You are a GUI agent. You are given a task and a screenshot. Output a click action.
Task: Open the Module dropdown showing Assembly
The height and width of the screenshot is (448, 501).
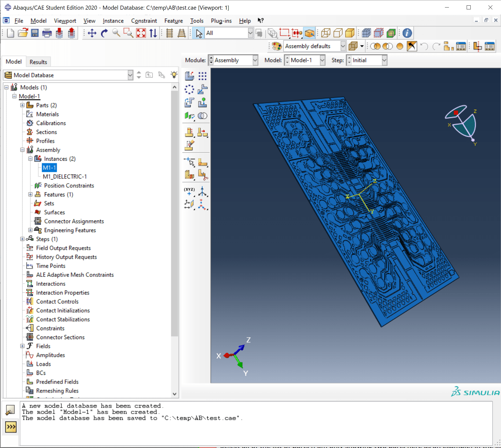point(233,60)
